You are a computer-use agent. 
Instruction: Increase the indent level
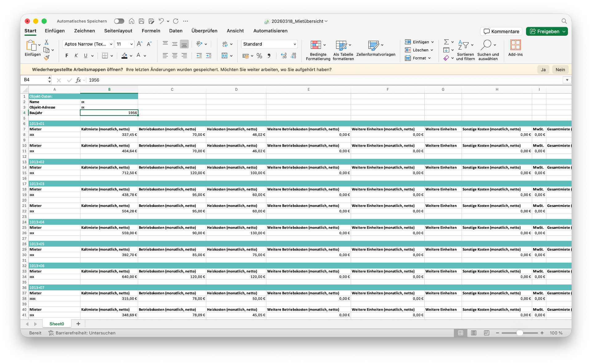(209, 55)
